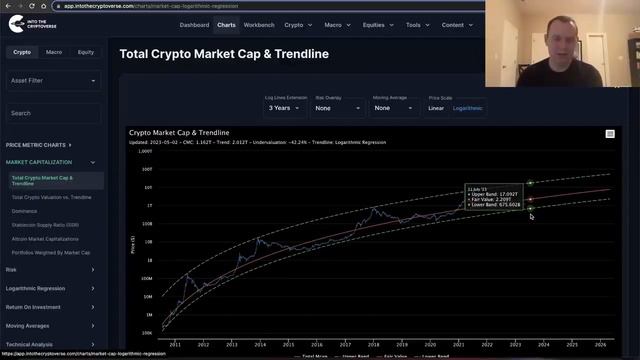Viewport: 640px width, 360px height.
Task: Click the 100K y-axis label
Action: coord(147,333)
